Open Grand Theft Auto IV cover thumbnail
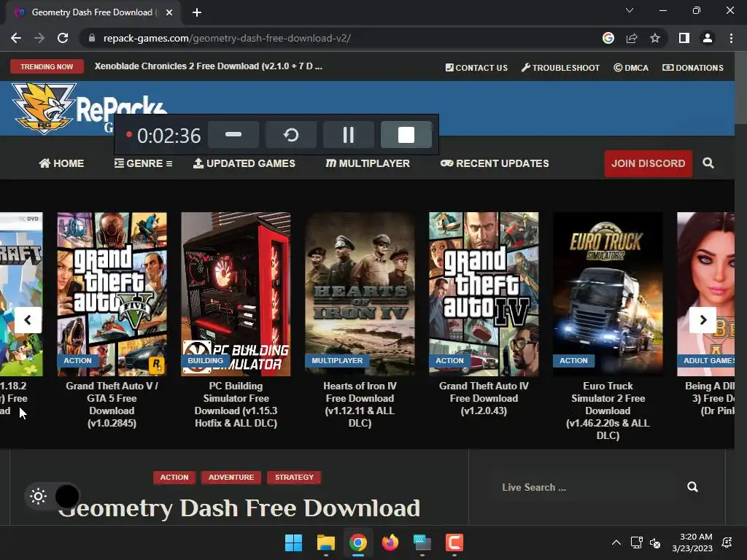This screenshot has height=560, width=747. coord(484,294)
